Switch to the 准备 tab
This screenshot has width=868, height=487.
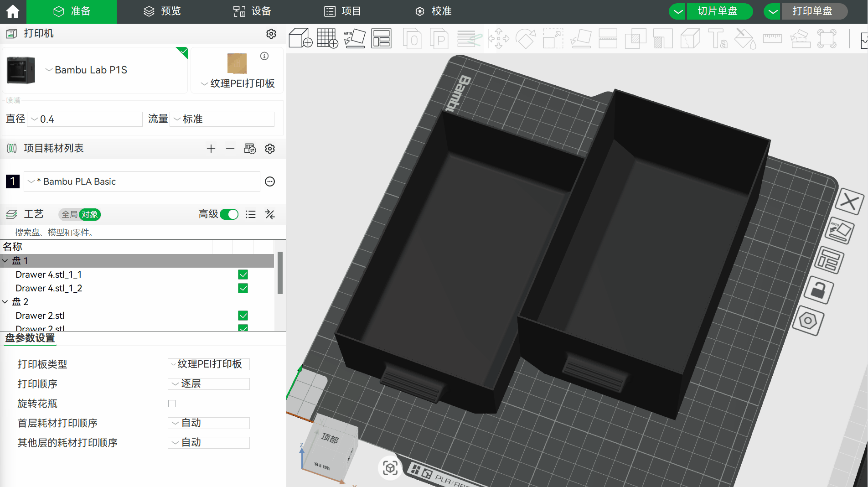coord(72,11)
